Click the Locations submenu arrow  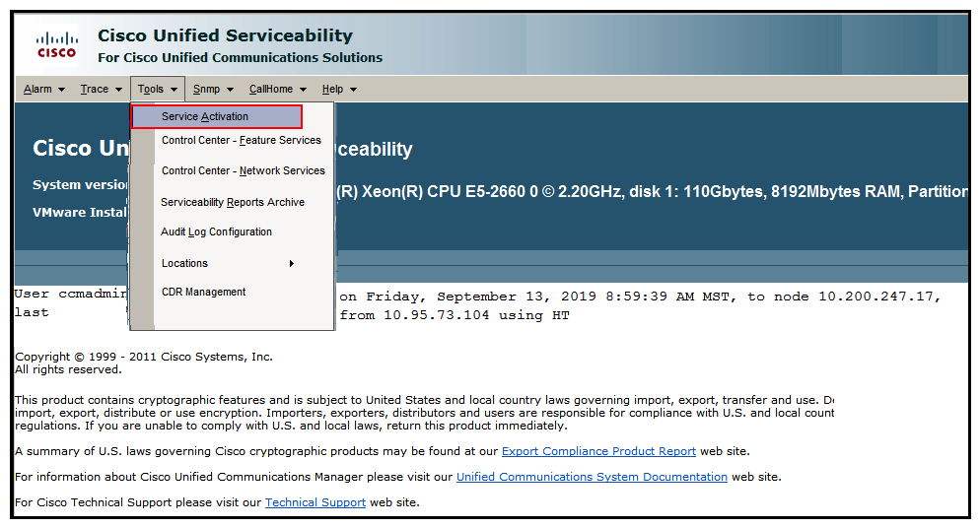(x=291, y=263)
